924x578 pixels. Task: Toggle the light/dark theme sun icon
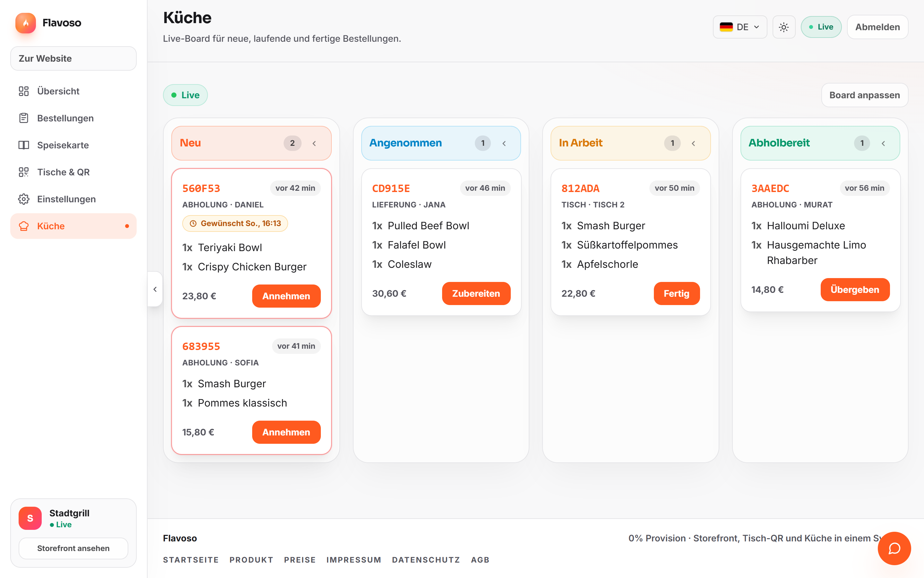783,27
